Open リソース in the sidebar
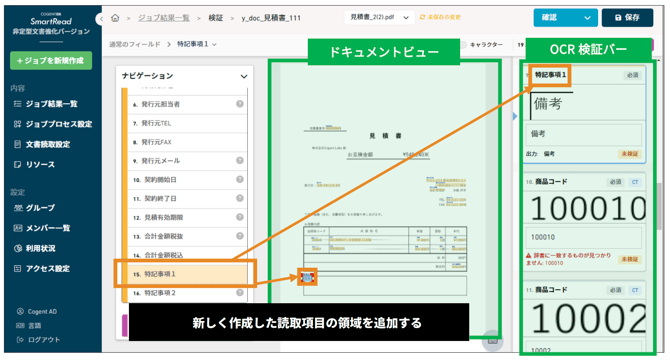The height and width of the screenshot is (361, 670). point(40,164)
